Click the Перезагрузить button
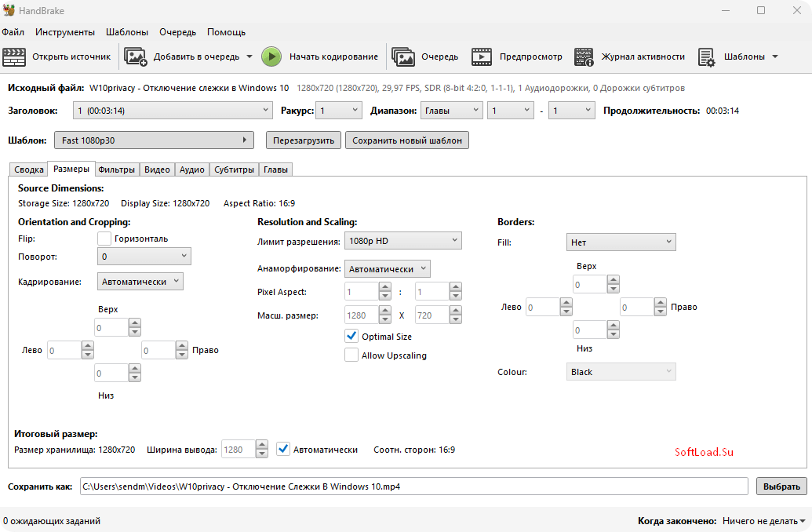The height and width of the screenshot is (532, 812). [x=304, y=140]
